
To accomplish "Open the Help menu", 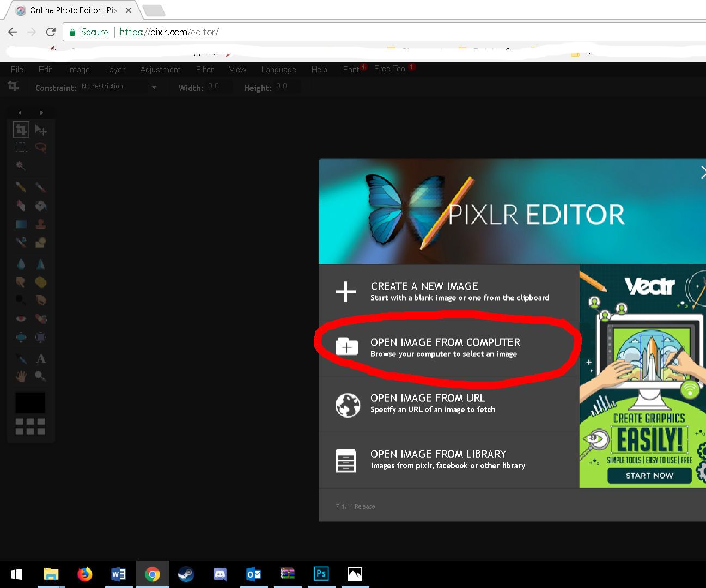I will 319,70.
